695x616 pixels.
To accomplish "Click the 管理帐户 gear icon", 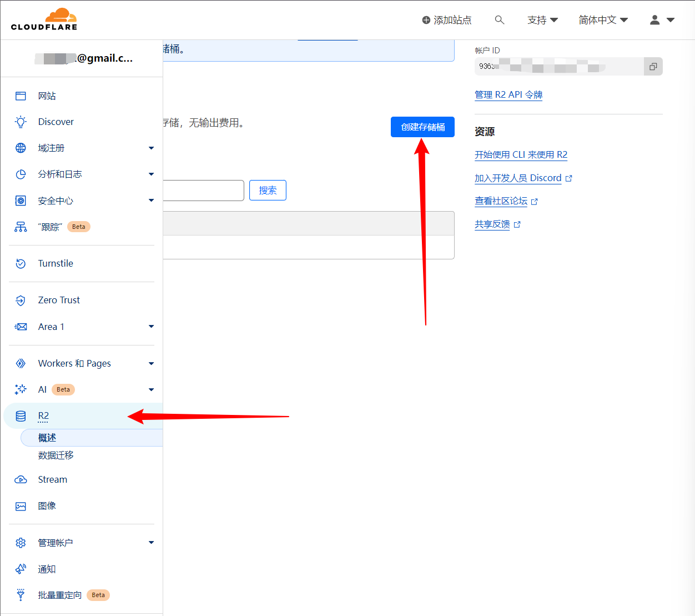I will pos(21,543).
